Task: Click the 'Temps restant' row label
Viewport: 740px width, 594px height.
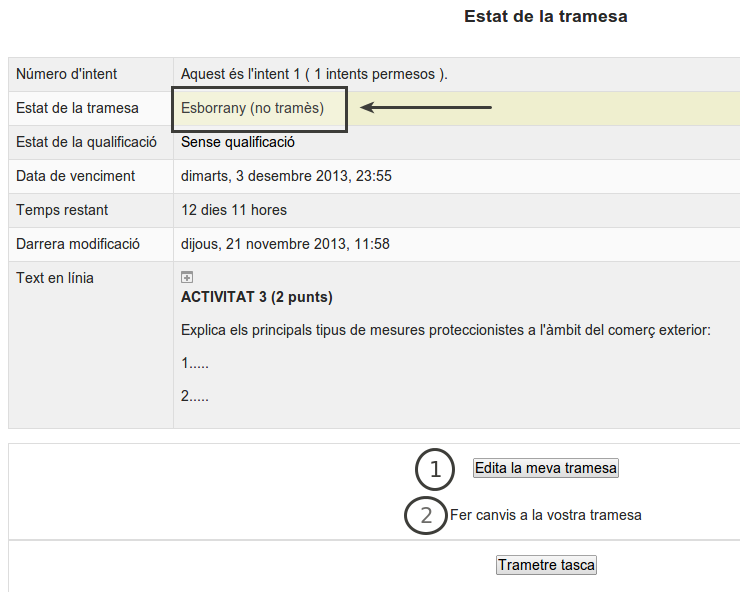Action: tap(63, 210)
